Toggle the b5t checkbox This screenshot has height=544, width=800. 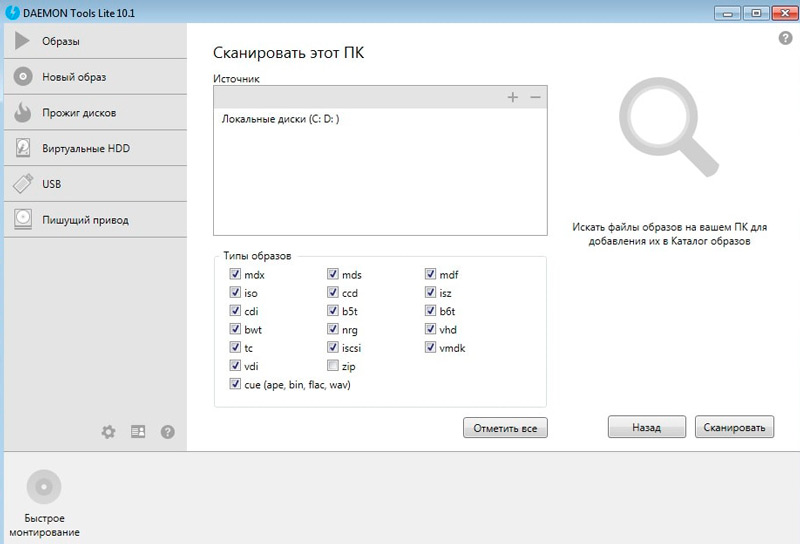pos(333,311)
